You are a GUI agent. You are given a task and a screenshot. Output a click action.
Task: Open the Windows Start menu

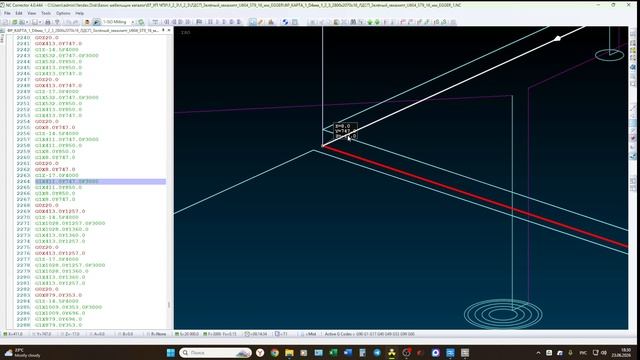pyautogui.click(x=171, y=353)
